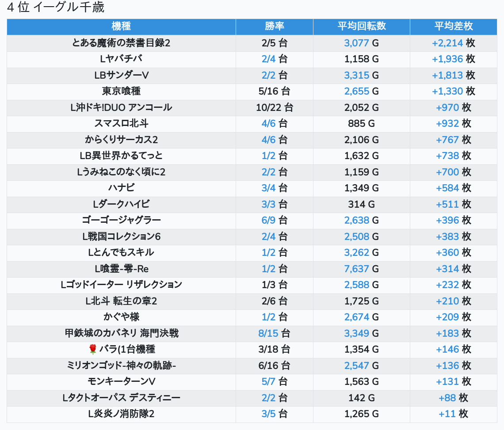Click the 2,588 G spins value
Screen dimensions: 504x430
click(362, 285)
